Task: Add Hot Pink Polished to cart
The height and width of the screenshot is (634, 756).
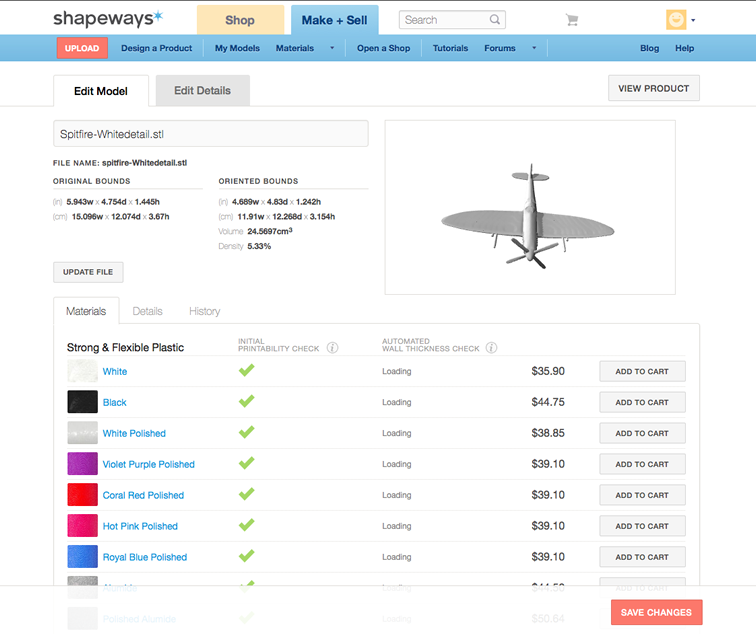Action: pos(642,526)
